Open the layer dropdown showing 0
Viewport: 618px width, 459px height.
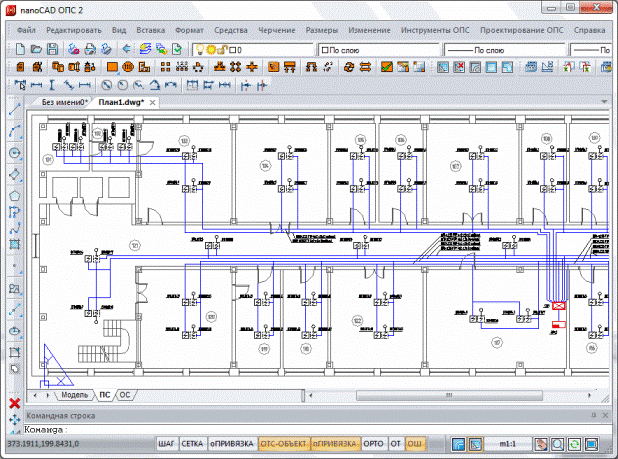click(253, 50)
